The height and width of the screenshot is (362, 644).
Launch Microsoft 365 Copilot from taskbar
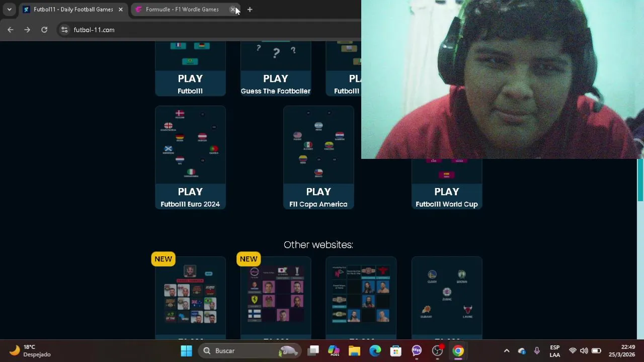click(334, 351)
